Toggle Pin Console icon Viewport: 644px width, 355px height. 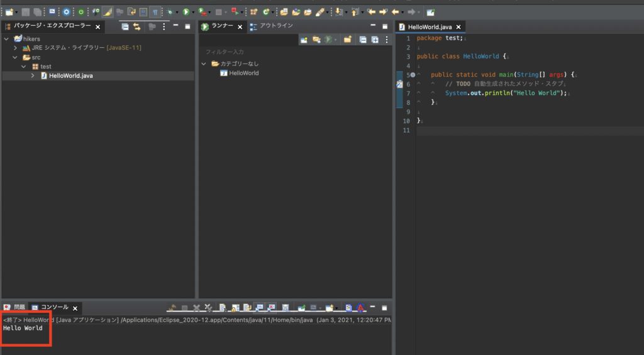(301, 308)
